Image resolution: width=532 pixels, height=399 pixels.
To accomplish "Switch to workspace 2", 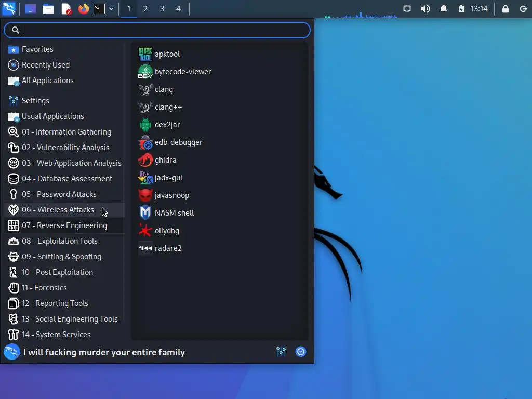I will pos(145,9).
